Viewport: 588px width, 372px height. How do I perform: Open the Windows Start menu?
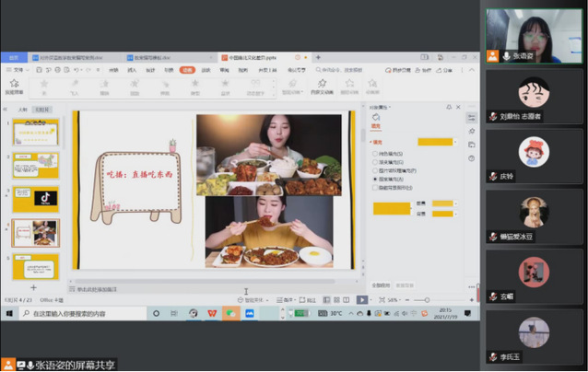[7, 313]
